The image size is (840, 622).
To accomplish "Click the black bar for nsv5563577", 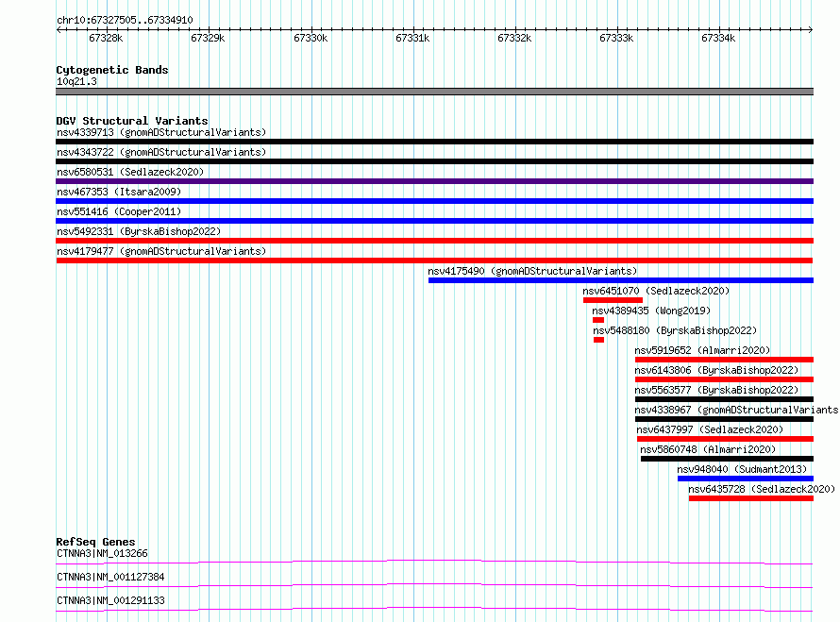I will (724, 399).
